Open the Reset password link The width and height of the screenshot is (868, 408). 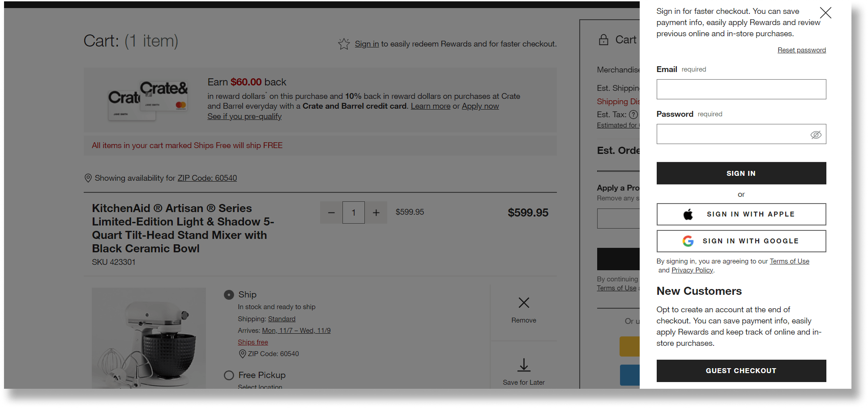(x=801, y=50)
